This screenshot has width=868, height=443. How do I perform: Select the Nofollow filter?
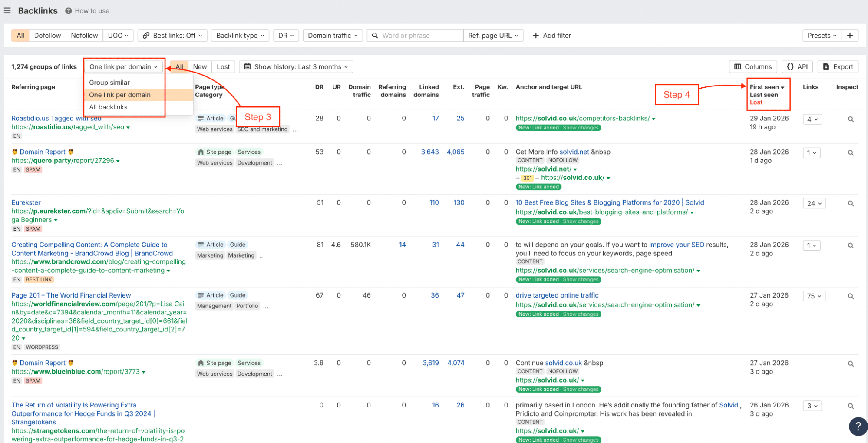tap(84, 36)
